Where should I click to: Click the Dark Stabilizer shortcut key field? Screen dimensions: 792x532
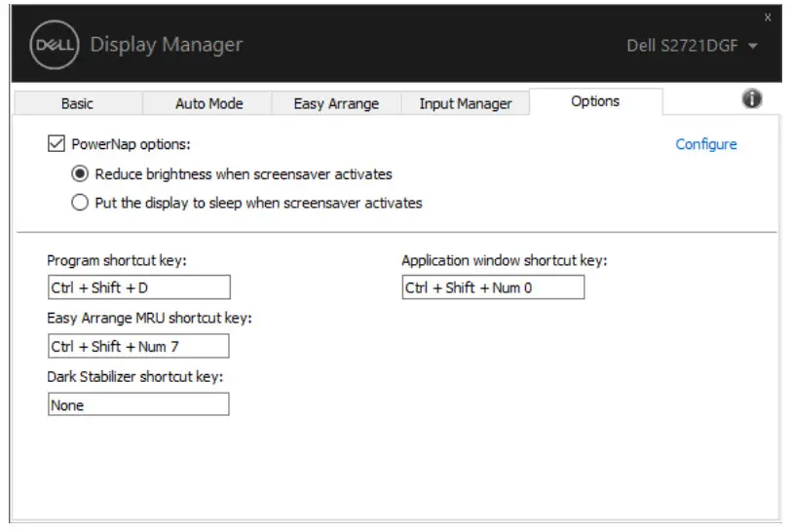point(138,404)
